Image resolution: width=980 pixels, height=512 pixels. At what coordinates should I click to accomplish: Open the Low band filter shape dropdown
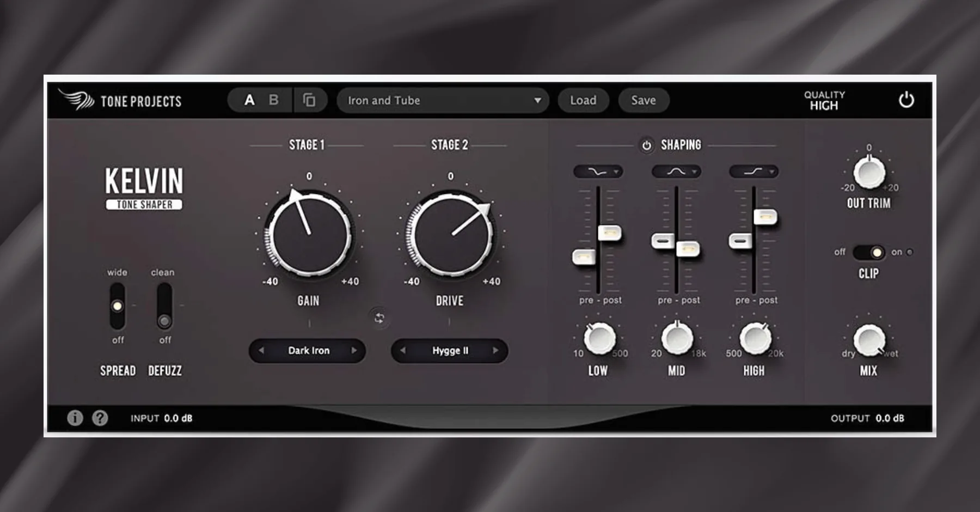click(x=598, y=172)
